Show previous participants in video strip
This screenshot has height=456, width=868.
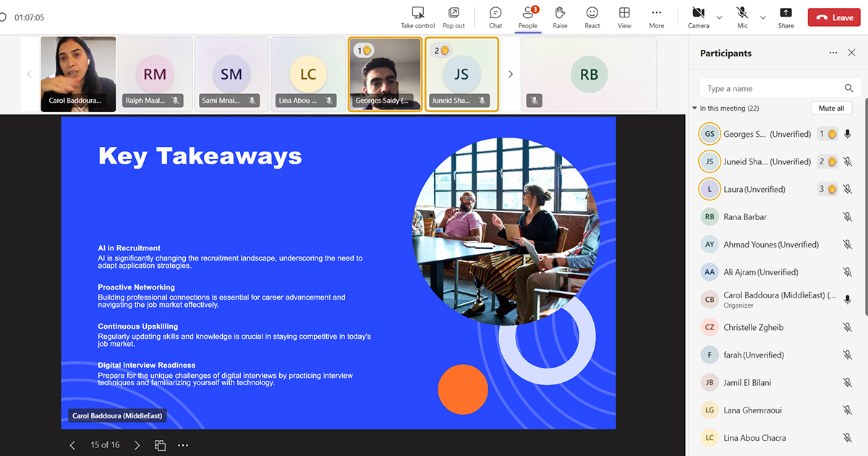point(30,74)
